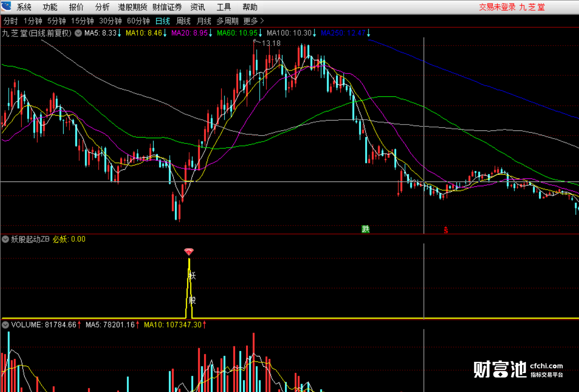This screenshot has height=392, width=579.
Task: Switch to the 60分钟 period tab
Action: point(139,21)
